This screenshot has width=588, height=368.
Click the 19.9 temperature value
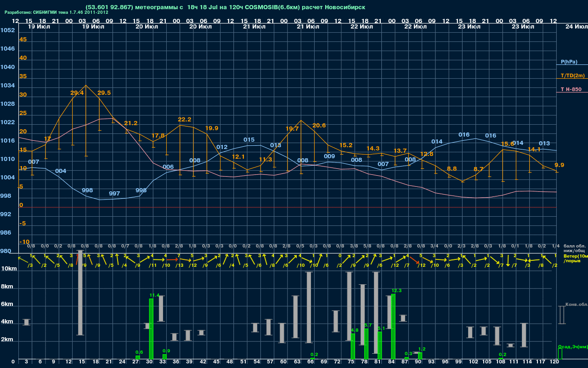[x=212, y=128]
